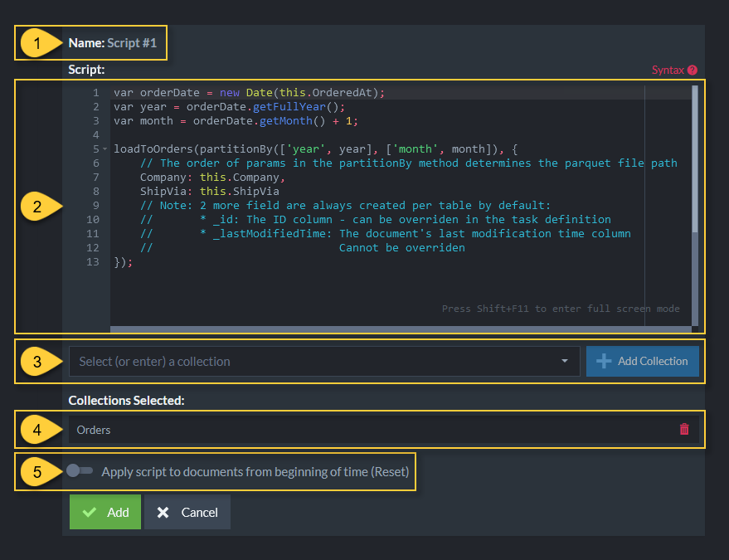Place cursor on 'var month' code line
Image resolution: width=729 pixels, height=560 pixels.
tap(236, 121)
